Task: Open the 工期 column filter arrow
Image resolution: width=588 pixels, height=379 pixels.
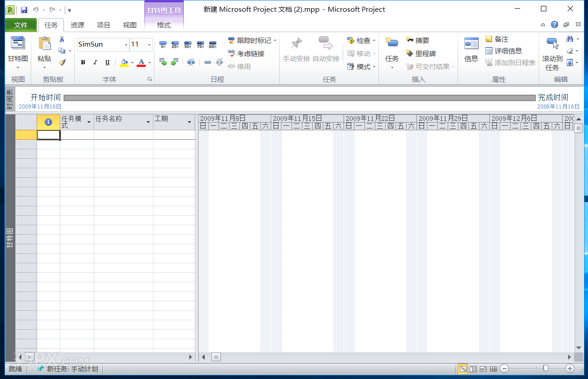Action: click(x=190, y=122)
